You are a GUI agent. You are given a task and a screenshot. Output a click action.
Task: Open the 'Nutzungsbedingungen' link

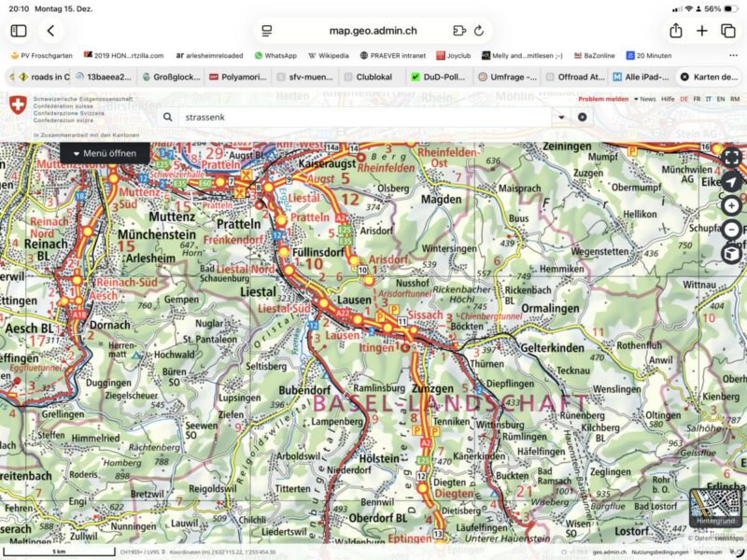pyautogui.click(x=658, y=552)
